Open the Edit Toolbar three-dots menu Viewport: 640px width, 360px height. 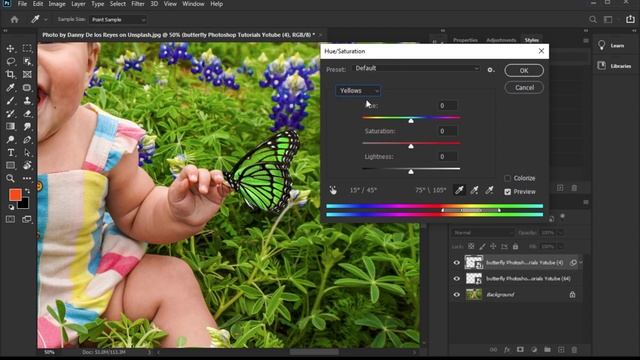click(x=27, y=178)
